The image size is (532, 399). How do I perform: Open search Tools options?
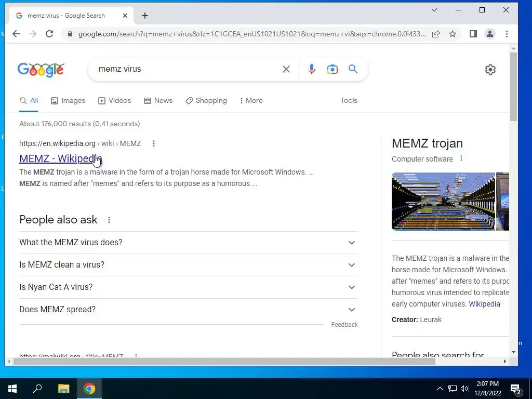[x=349, y=100]
